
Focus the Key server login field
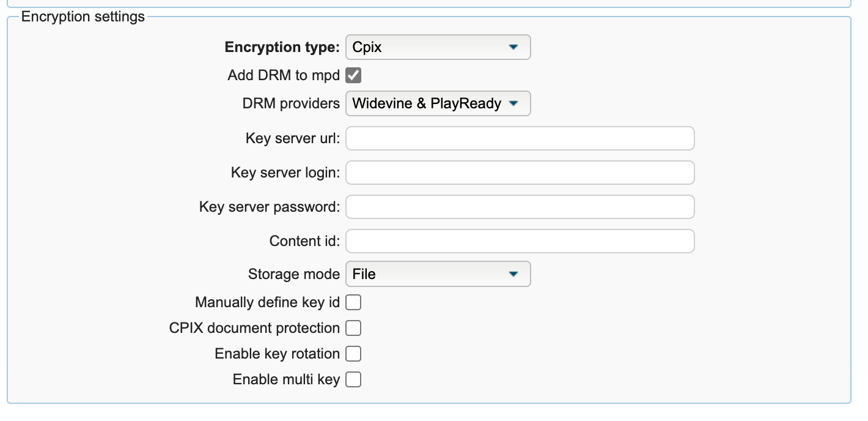click(520, 173)
